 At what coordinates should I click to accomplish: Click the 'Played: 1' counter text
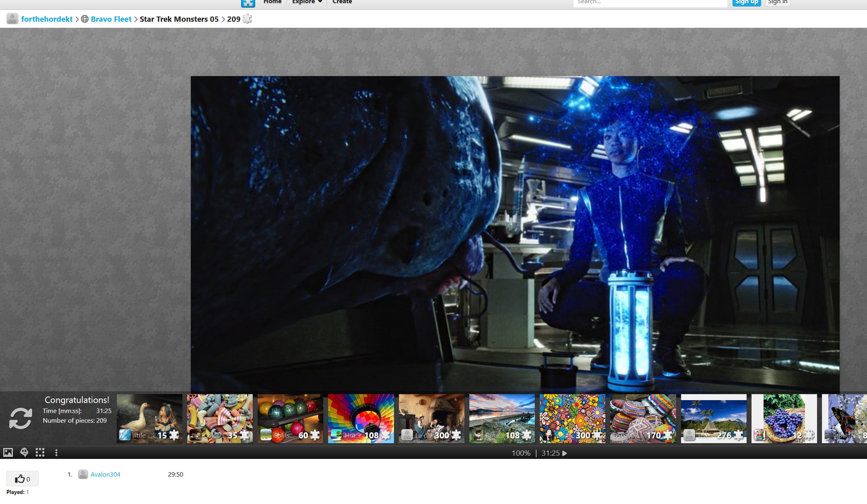click(18, 492)
